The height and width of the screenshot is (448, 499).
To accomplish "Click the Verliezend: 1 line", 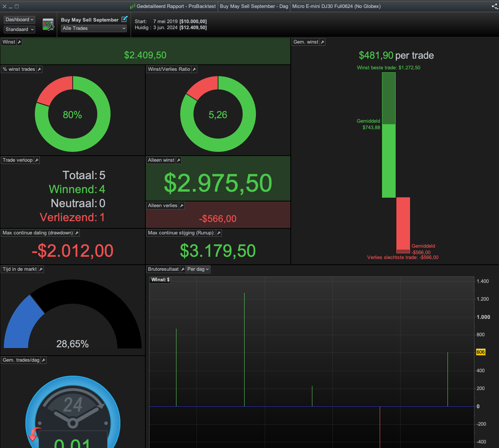I will (72, 217).
